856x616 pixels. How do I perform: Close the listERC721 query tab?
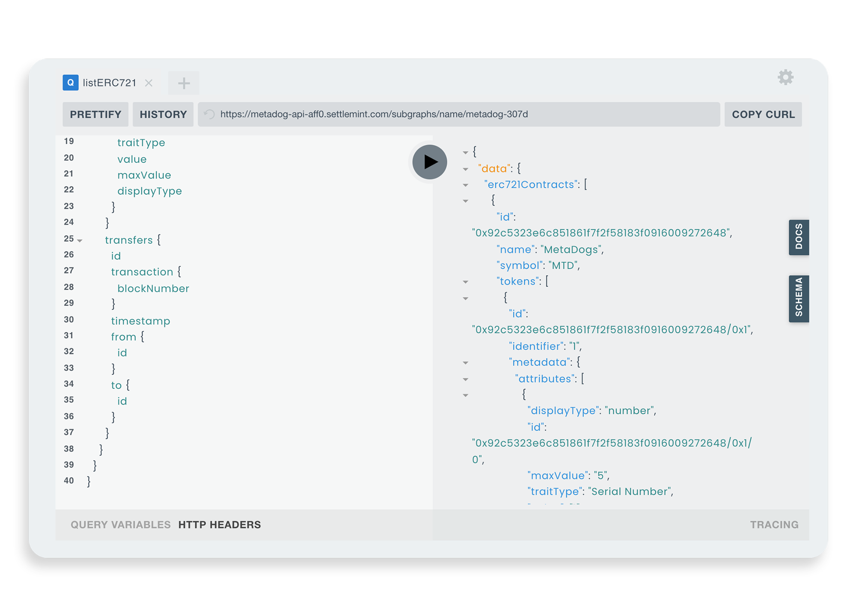pyautogui.click(x=149, y=83)
